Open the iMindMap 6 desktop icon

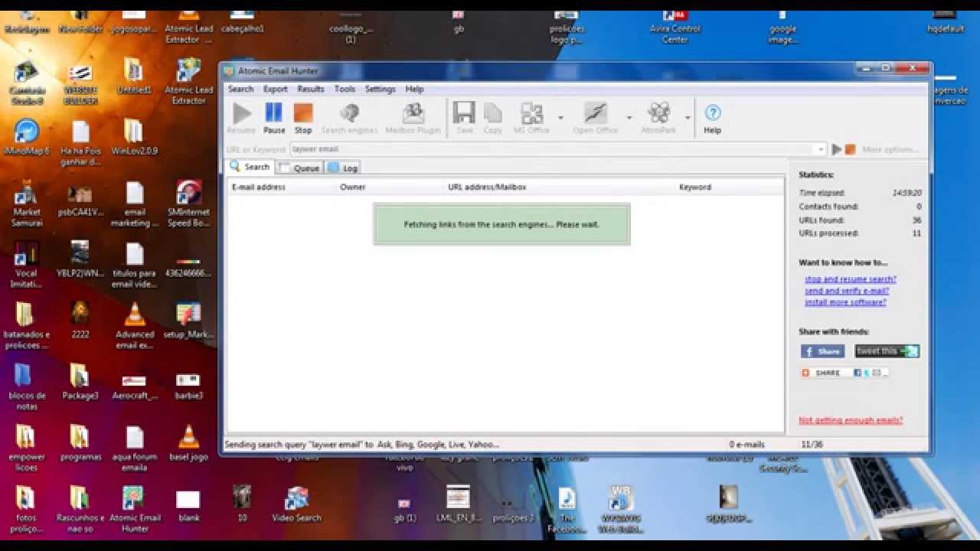point(26,138)
